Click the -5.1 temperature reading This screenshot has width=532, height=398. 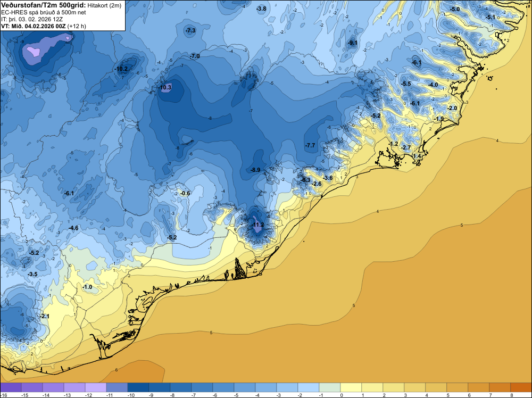[x=491, y=18]
